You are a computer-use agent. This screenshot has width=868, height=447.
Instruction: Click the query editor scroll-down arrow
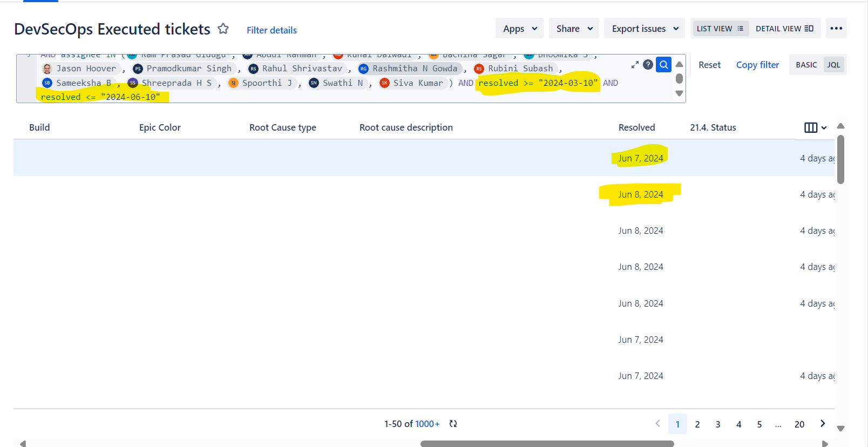tap(679, 93)
